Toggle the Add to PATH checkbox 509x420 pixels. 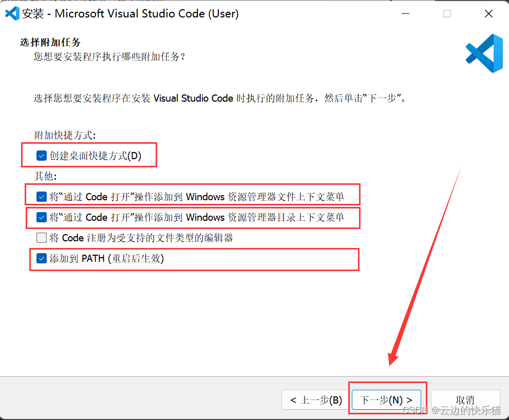click(x=41, y=258)
